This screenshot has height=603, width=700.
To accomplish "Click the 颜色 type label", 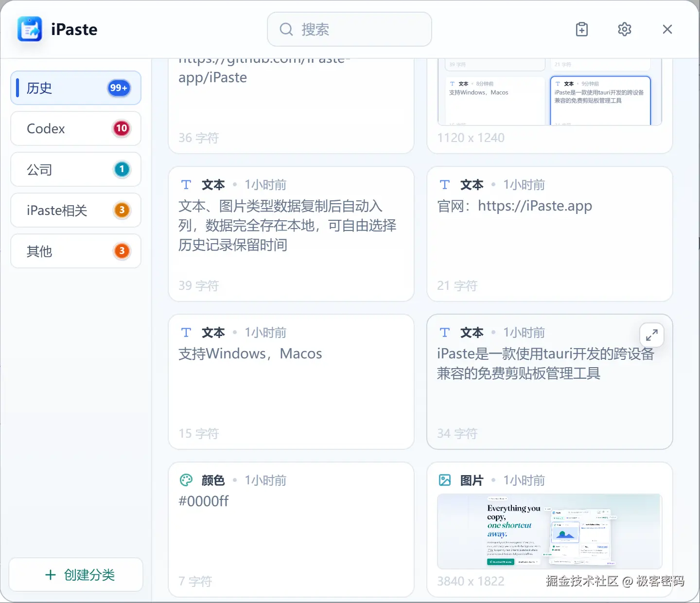I will point(213,480).
